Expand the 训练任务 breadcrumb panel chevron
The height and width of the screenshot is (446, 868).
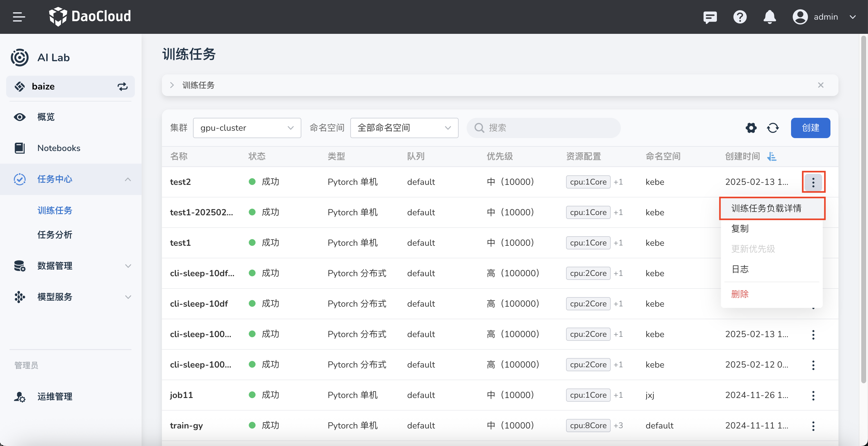point(172,85)
